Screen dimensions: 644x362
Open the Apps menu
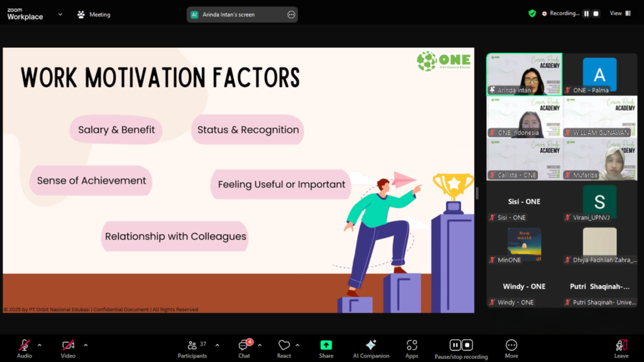[x=411, y=348]
